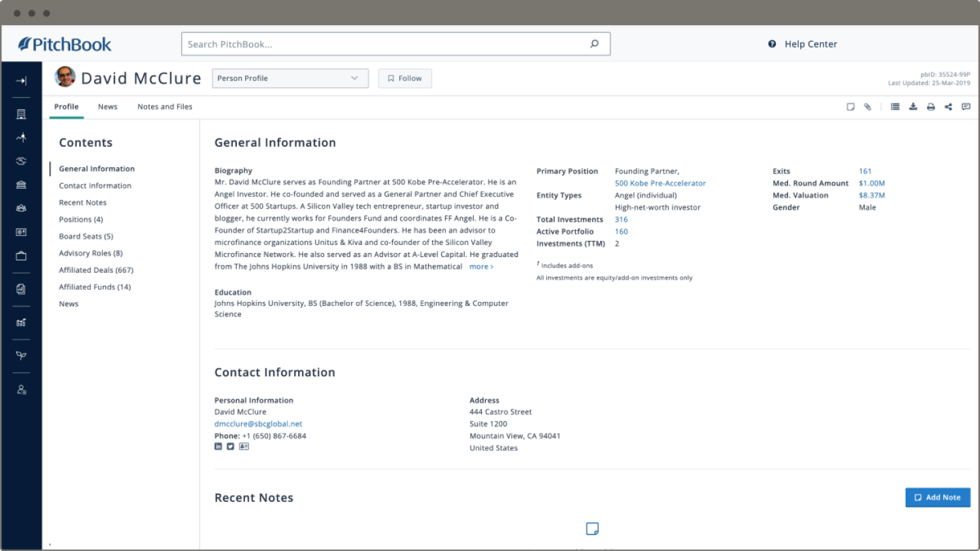
Task: Open the Help Center link
Action: (x=811, y=44)
